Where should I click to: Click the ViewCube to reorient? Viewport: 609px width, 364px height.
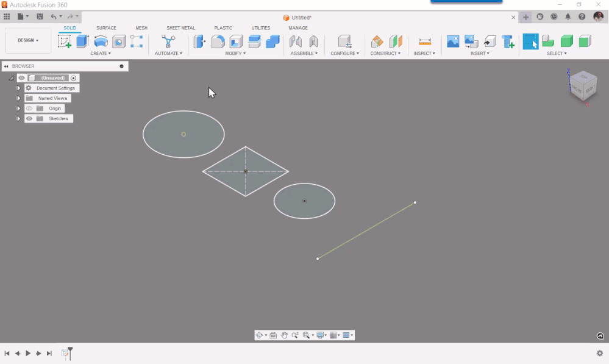pyautogui.click(x=583, y=85)
